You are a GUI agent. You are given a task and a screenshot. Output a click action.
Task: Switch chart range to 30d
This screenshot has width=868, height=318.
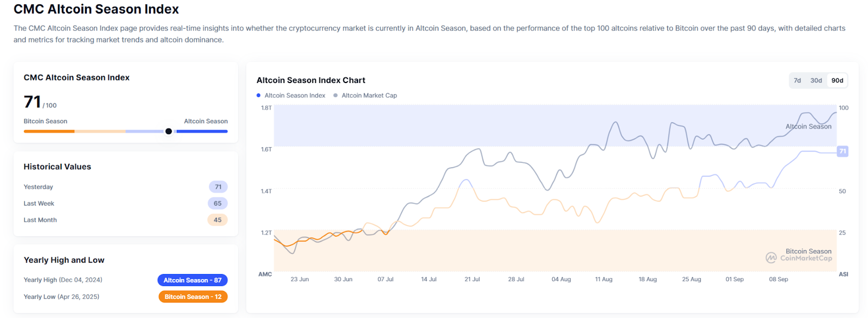(816, 80)
